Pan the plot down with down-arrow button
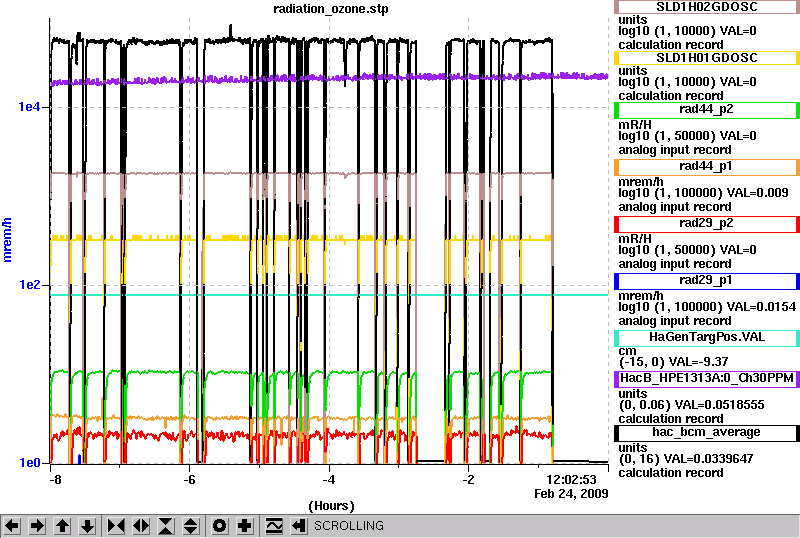 click(x=87, y=526)
